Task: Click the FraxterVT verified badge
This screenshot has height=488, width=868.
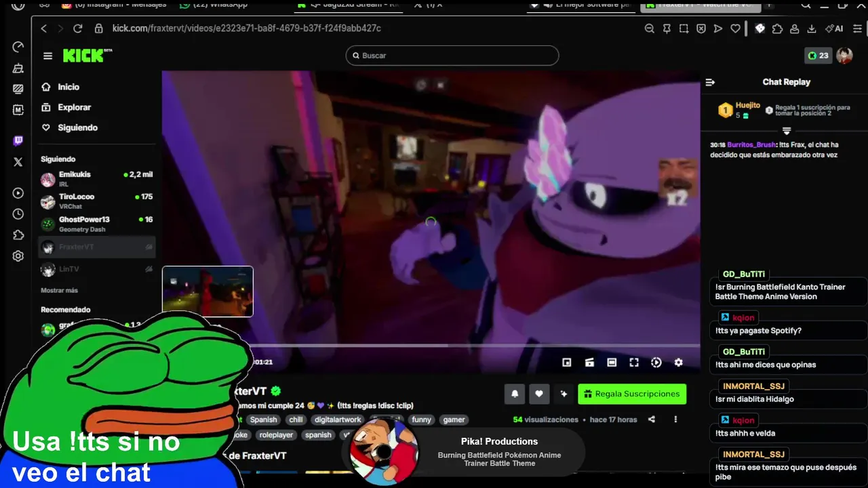Action: [x=276, y=391]
